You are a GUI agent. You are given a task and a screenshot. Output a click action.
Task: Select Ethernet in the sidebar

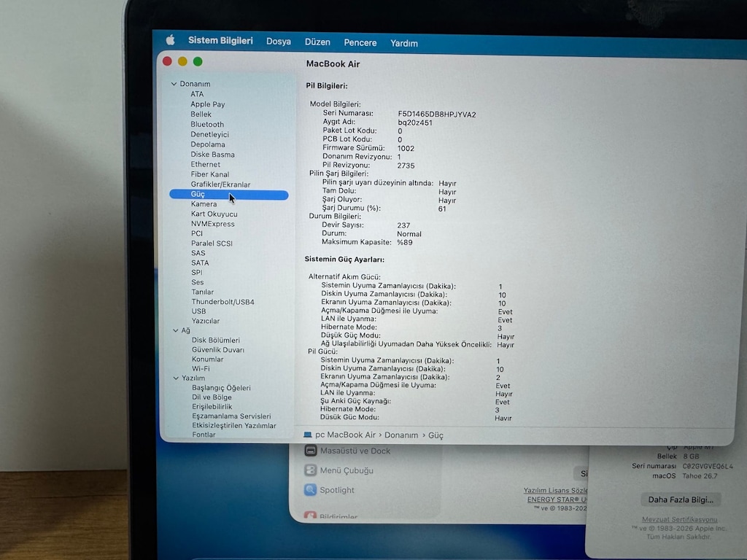pyautogui.click(x=205, y=164)
